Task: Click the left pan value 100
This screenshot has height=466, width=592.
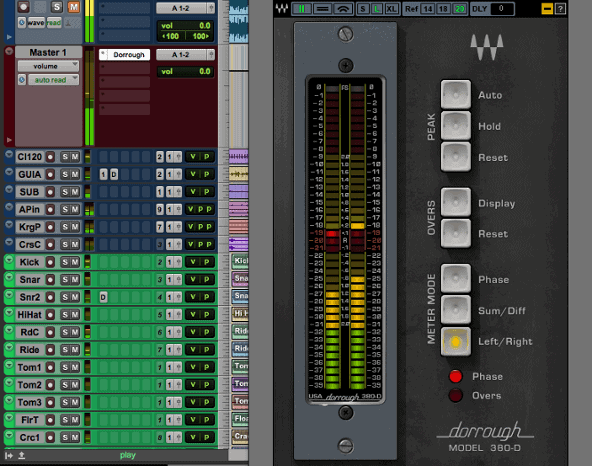Action: [x=171, y=36]
